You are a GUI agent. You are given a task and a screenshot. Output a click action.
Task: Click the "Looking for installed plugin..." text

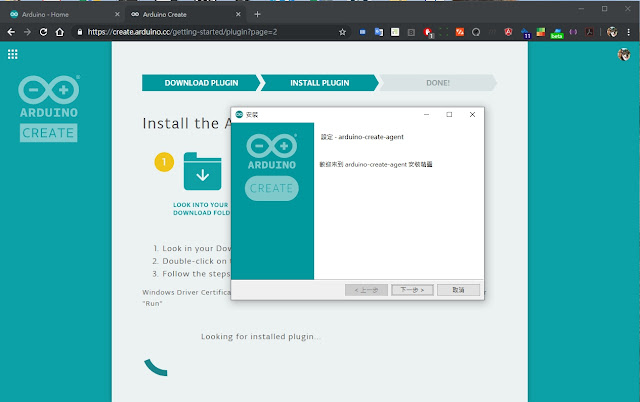[x=260, y=337]
